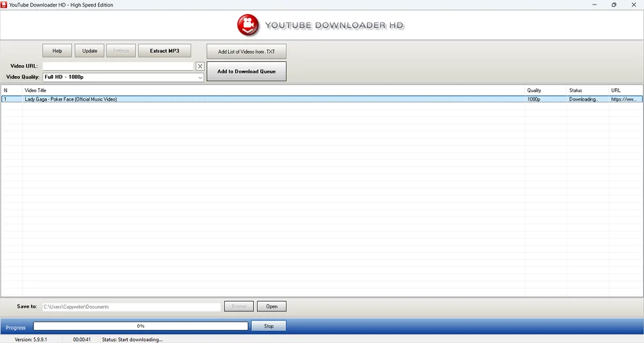Clear the Video URL with the X button

pyautogui.click(x=200, y=66)
